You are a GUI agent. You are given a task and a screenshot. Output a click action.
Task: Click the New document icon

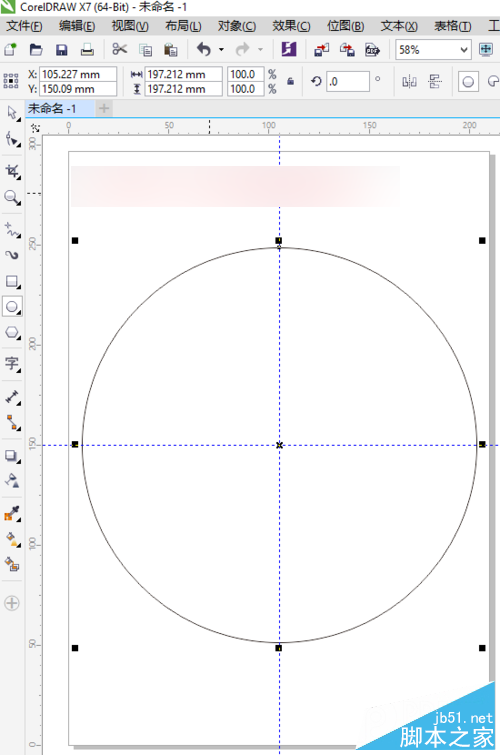10,50
